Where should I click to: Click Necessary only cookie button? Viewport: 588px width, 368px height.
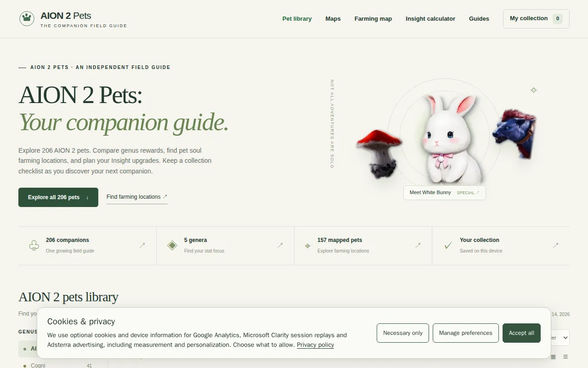point(403,333)
